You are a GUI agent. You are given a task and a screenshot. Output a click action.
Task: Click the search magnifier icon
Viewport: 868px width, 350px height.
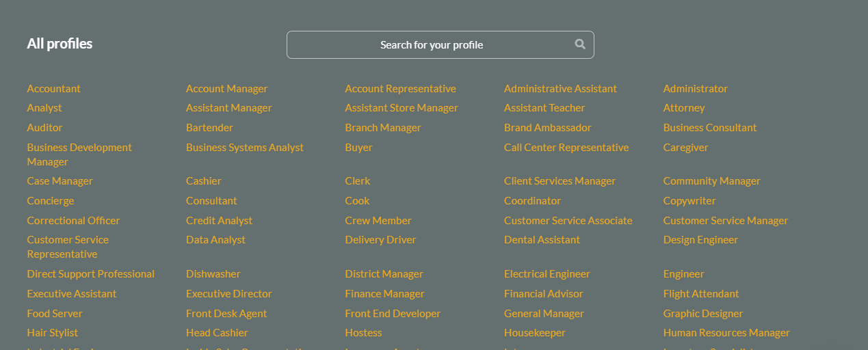point(580,44)
